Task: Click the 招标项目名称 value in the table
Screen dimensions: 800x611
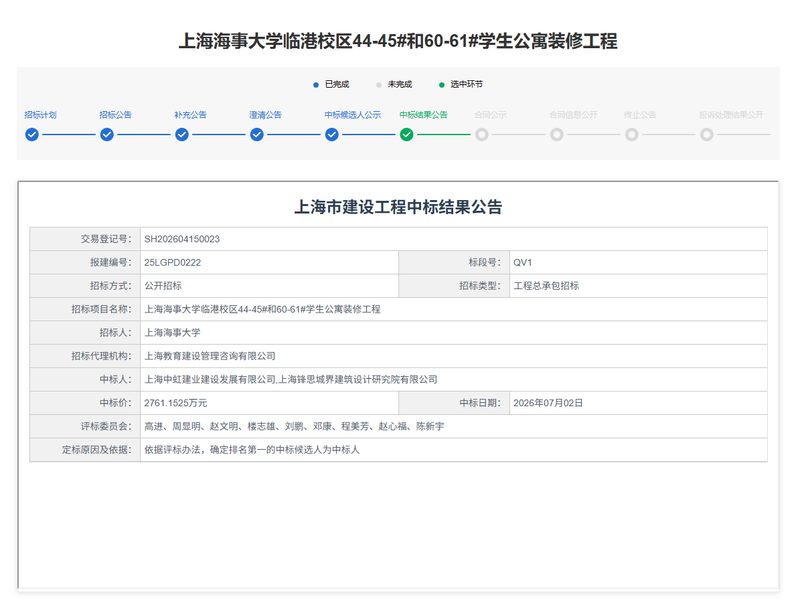Action: [x=262, y=310]
